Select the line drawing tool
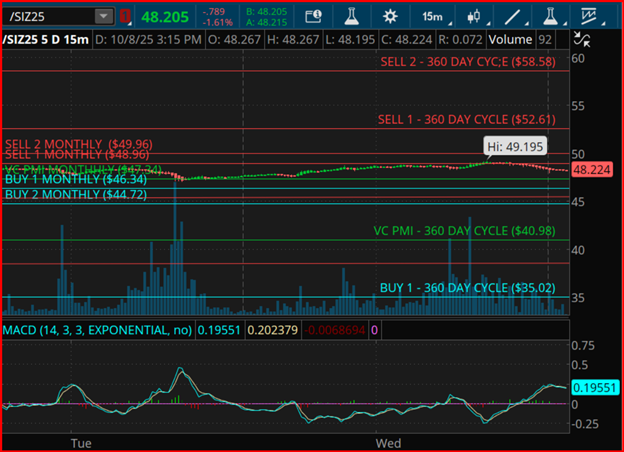The image size is (624, 452). [x=513, y=17]
